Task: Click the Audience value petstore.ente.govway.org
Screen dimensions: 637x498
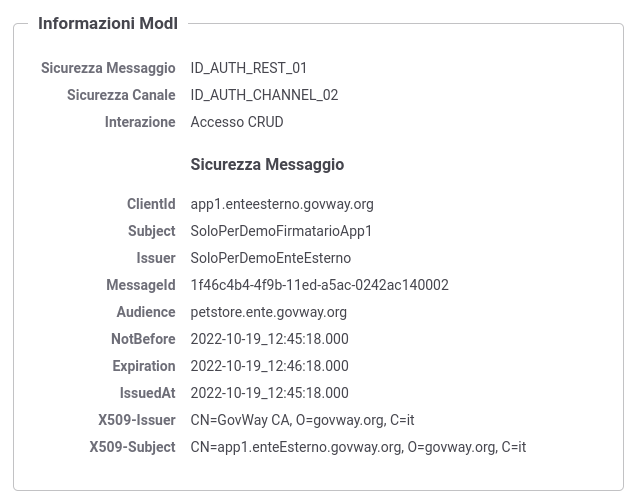Action: [269, 312]
